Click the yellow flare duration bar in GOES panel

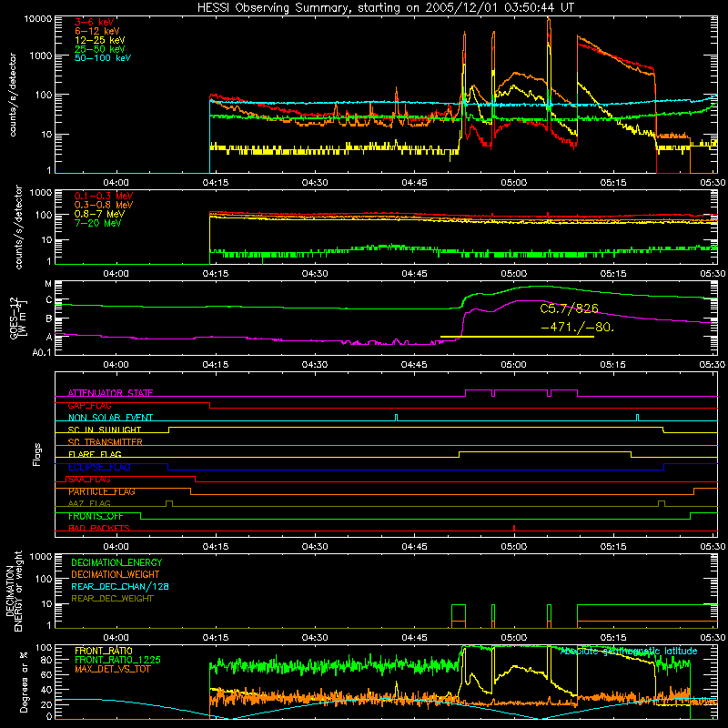517,336
